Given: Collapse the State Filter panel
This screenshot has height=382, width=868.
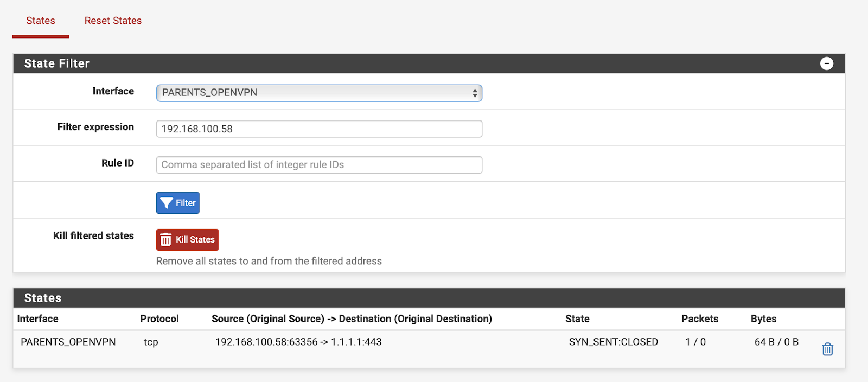Looking at the screenshot, I should 826,63.
